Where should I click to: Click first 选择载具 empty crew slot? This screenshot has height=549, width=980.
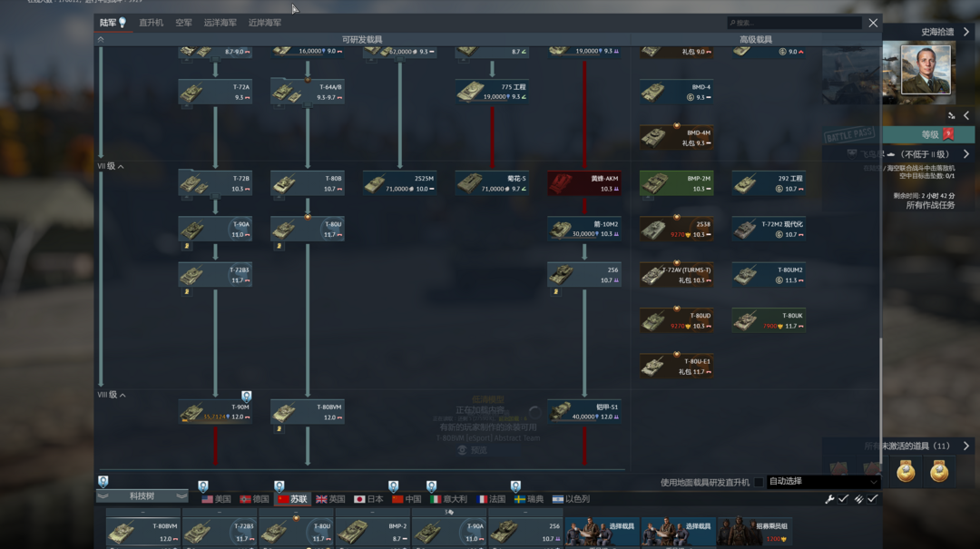pos(602,530)
